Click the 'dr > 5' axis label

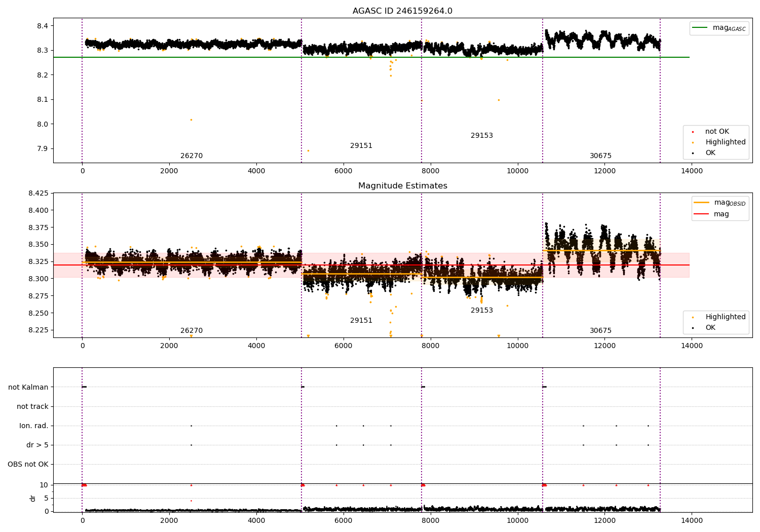click(37, 445)
